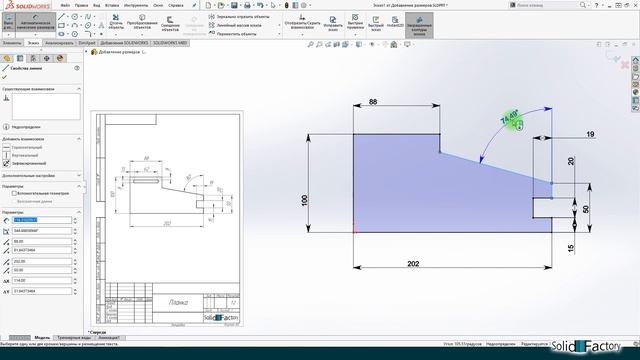Click the Save icon in title bar
The width and height of the screenshot is (640, 360).
coord(234,5)
